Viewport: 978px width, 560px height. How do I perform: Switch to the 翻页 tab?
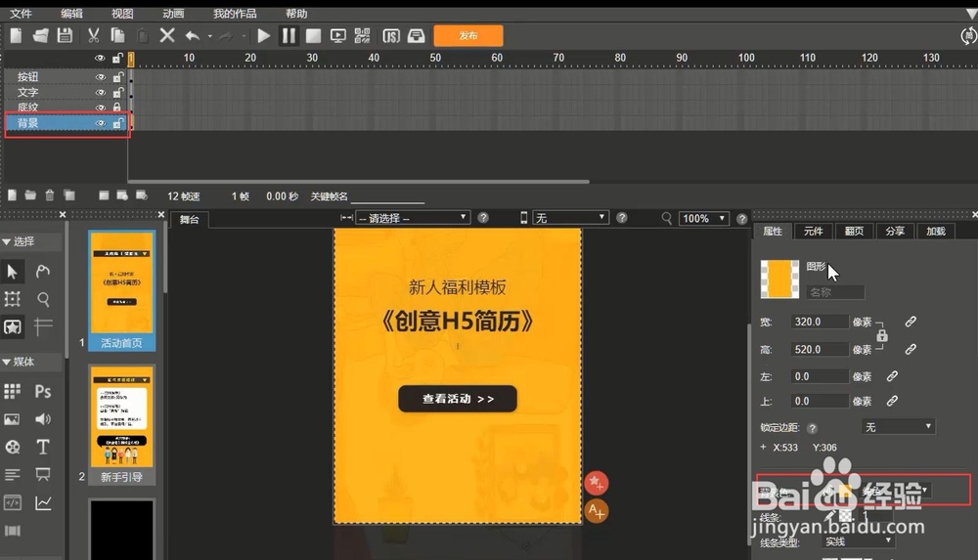click(854, 231)
